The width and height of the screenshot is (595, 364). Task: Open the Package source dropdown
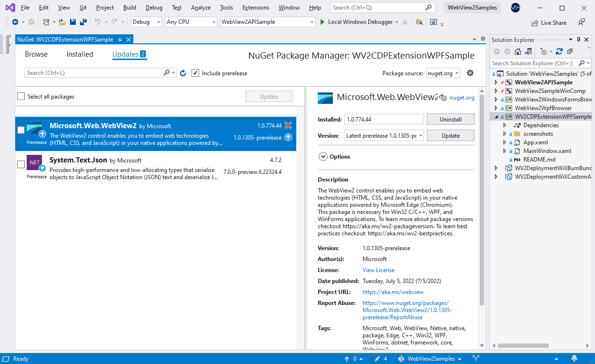coord(443,73)
